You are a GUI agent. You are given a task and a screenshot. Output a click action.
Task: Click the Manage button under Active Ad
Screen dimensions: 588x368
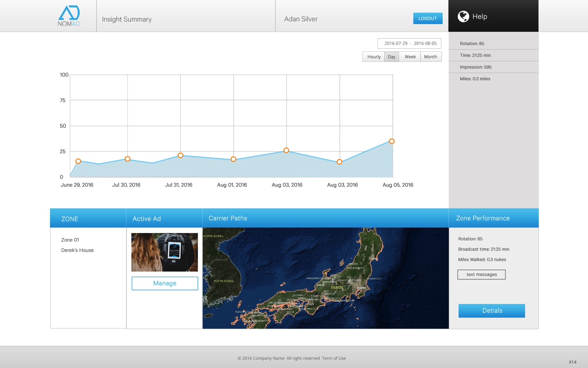[x=165, y=283]
